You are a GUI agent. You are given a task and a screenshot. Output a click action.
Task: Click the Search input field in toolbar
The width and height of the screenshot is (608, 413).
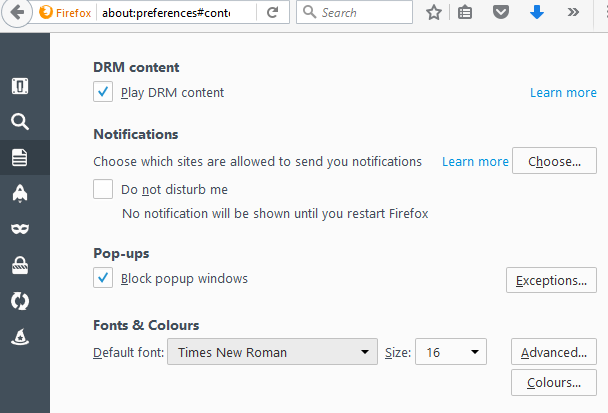(354, 12)
